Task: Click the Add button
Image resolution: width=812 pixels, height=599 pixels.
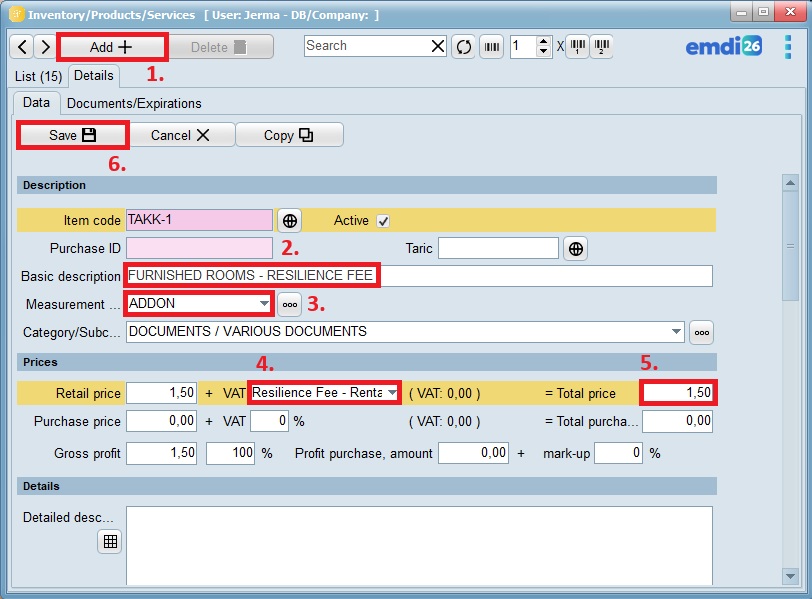Action: pos(112,47)
